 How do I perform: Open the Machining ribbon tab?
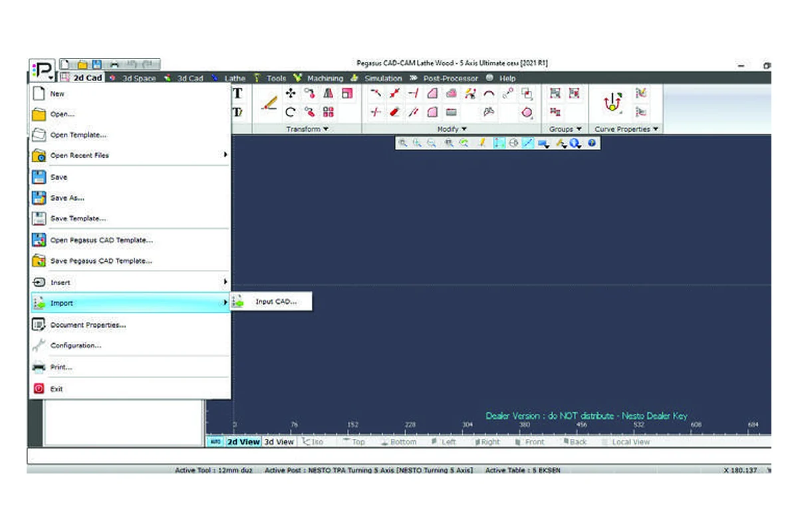pos(320,78)
